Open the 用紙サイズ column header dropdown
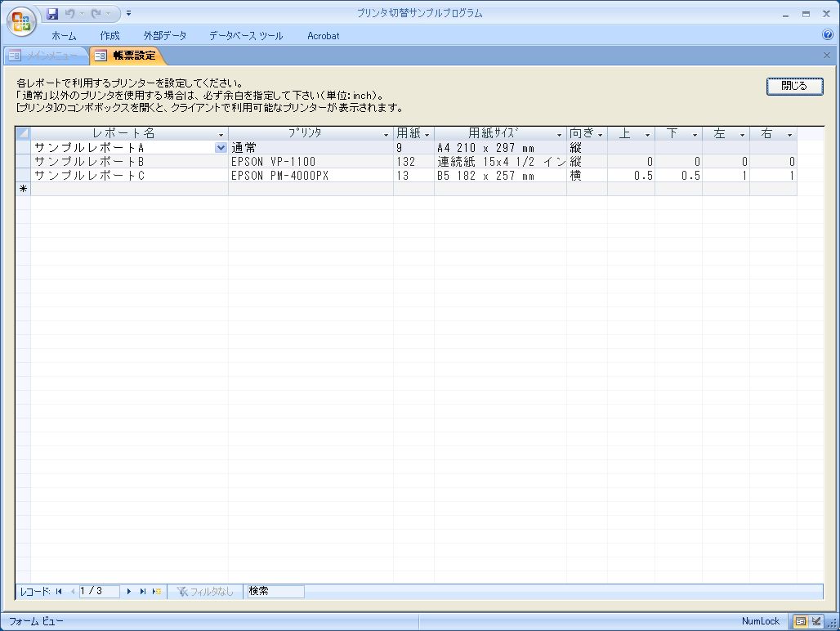This screenshot has width=840, height=631. 560,134
